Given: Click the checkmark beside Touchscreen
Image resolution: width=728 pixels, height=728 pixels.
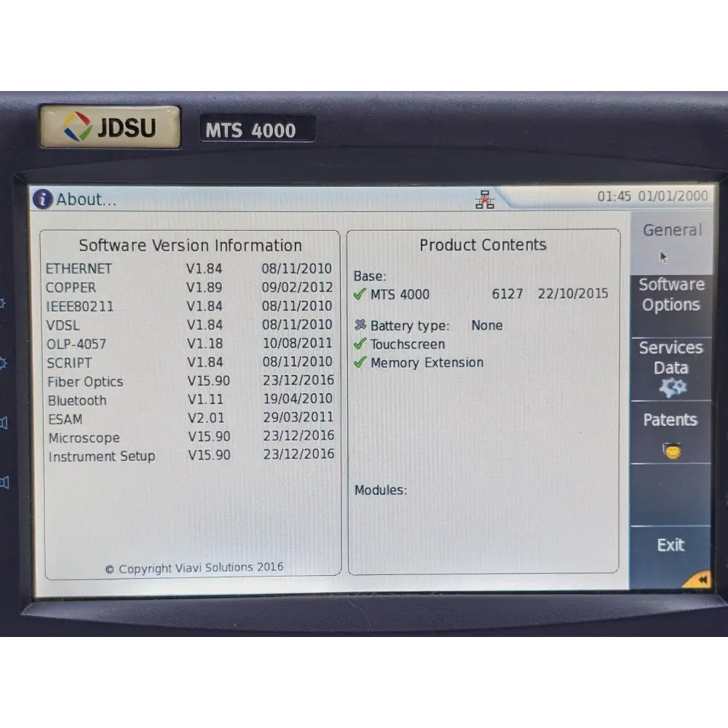Looking at the screenshot, I should click(360, 344).
